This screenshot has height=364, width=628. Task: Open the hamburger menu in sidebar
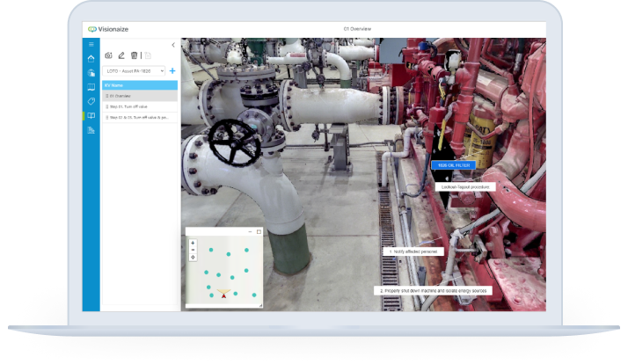[91, 44]
